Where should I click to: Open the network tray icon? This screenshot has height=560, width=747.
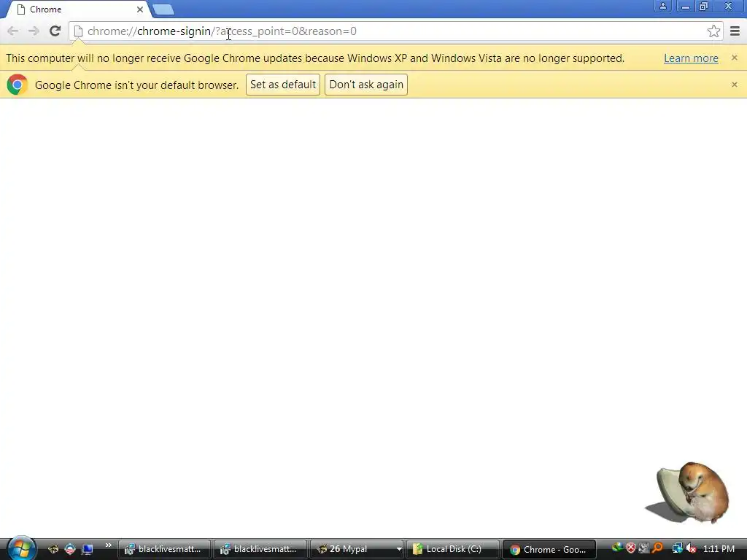tap(677, 548)
